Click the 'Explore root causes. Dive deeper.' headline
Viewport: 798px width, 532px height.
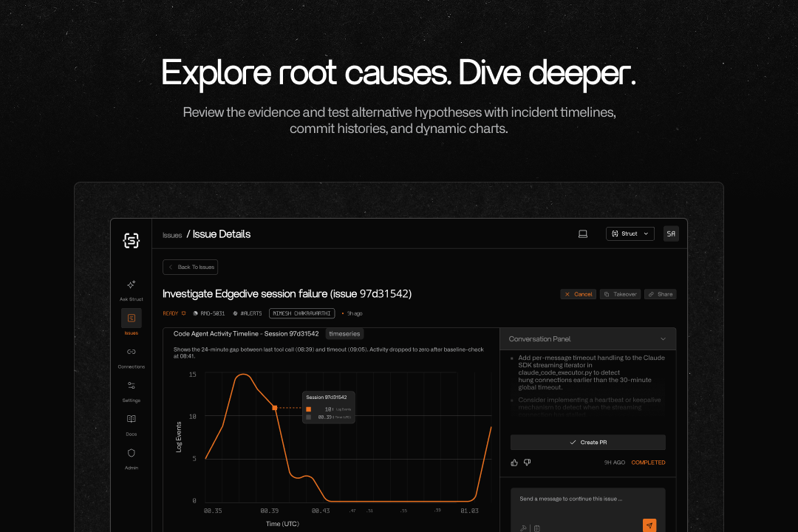(399, 73)
